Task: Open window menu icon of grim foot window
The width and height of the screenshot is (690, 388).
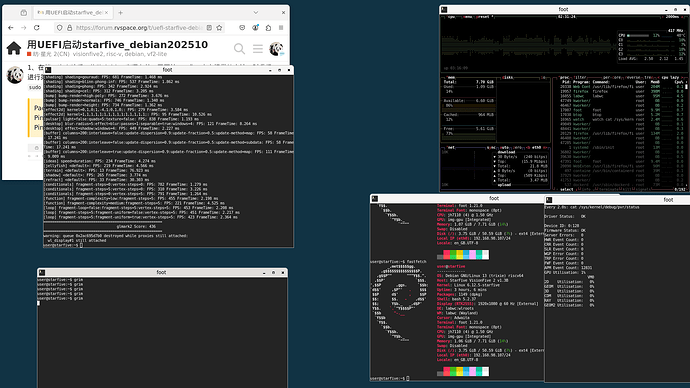Action: click(x=42, y=273)
